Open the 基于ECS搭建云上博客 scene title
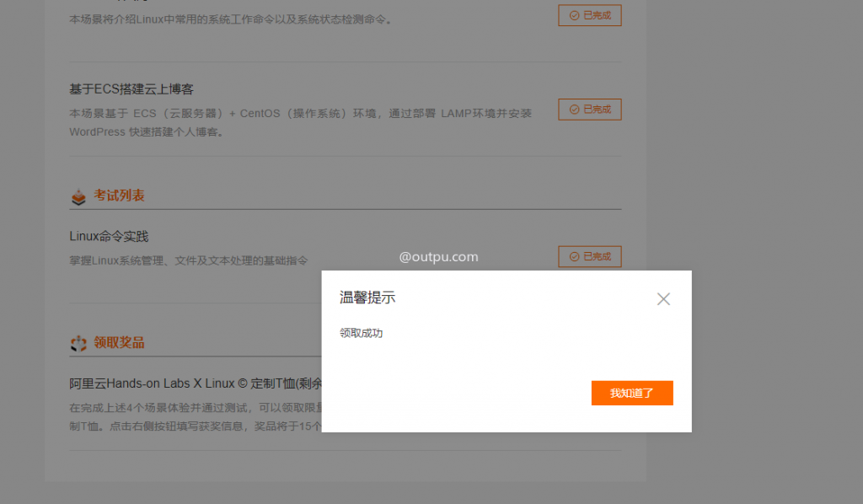863x504 pixels. [131, 89]
